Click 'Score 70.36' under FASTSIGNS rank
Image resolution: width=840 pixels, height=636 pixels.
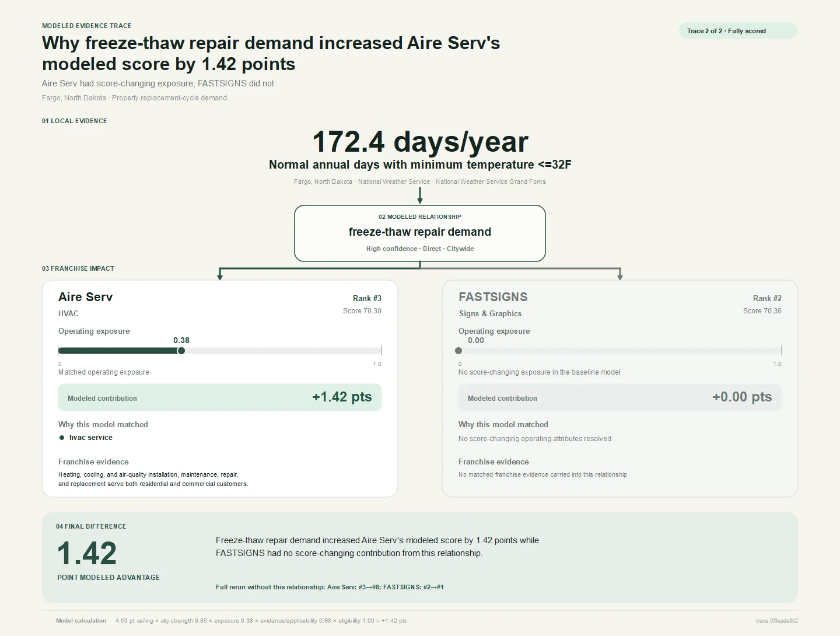(762, 311)
